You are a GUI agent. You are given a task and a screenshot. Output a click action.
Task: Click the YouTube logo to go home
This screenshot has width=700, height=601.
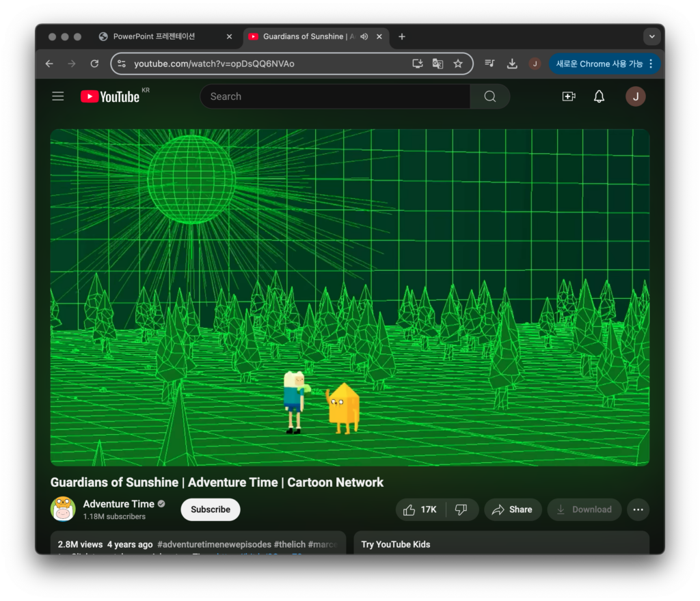pyautogui.click(x=110, y=96)
